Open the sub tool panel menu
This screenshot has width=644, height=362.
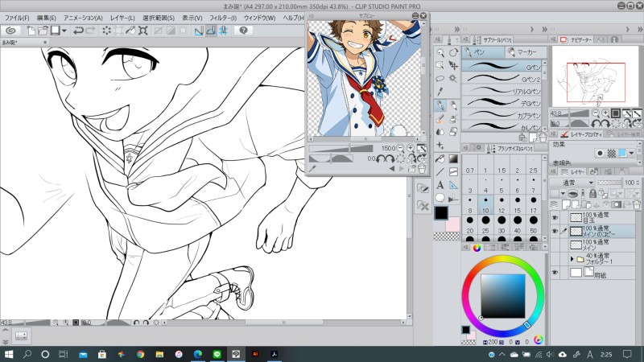point(466,39)
